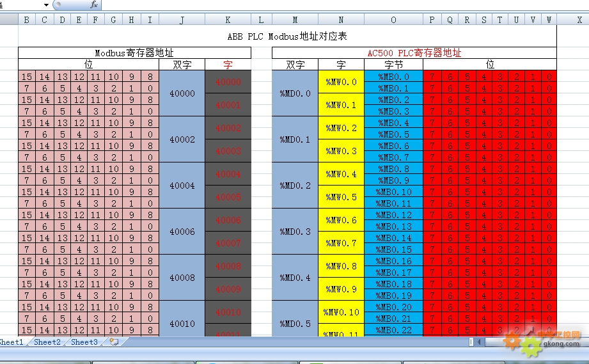Select column J header
Viewport: 589px width, 364px height.
pos(182,20)
